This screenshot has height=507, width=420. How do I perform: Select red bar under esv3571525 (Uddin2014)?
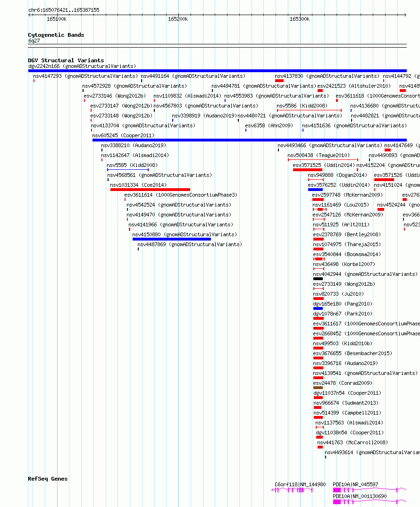[x=307, y=170]
